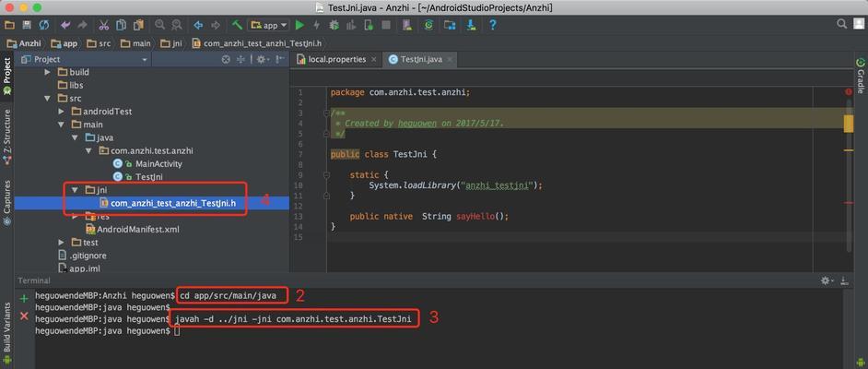Click the src breadcrumb
Image resolution: width=868 pixels, height=369 pixels.
pos(99,43)
